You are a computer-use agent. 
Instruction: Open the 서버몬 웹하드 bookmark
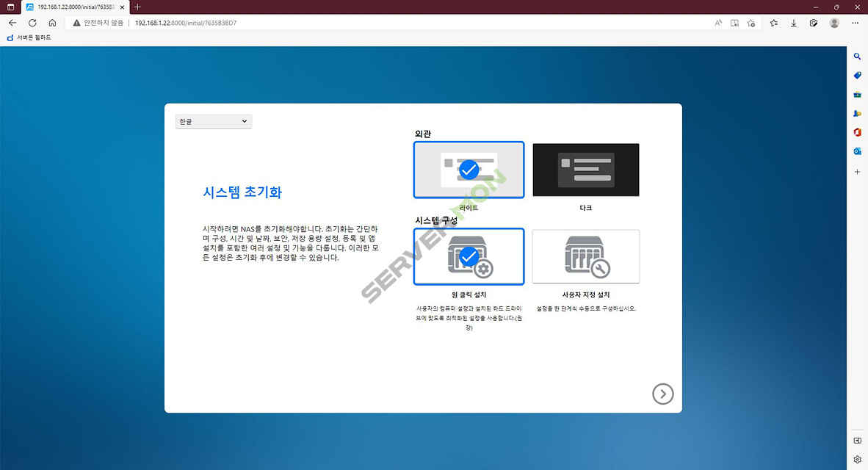(x=29, y=37)
